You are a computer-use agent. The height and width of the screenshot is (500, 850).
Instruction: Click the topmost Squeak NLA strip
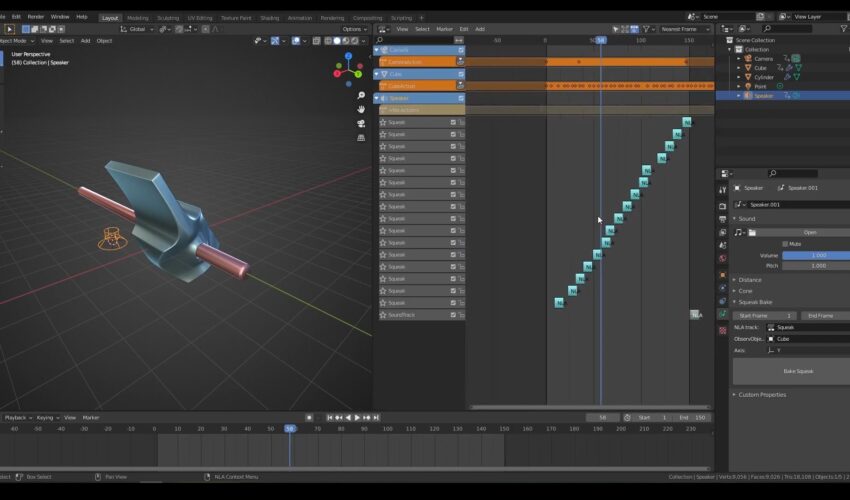click(x=687, y=123)
